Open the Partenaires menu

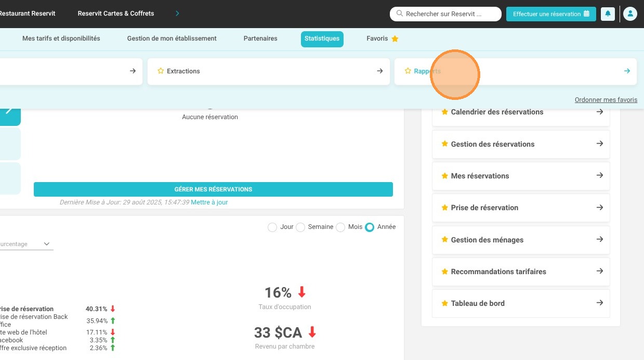coord(260,38)
